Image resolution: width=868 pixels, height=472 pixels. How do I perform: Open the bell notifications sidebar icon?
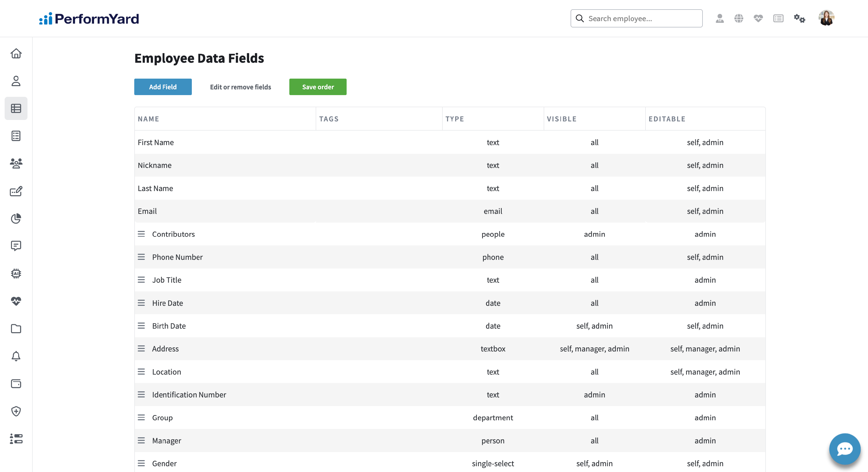coord(16,356)
